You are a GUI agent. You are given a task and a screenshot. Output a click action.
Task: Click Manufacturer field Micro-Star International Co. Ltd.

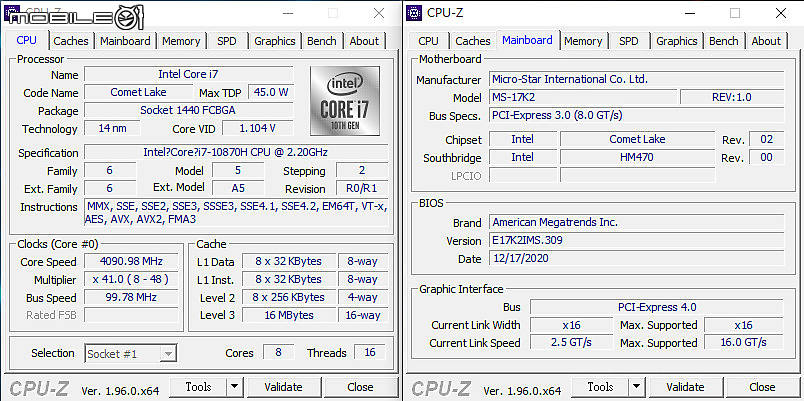pyautogui.click(x=636, y=79)
